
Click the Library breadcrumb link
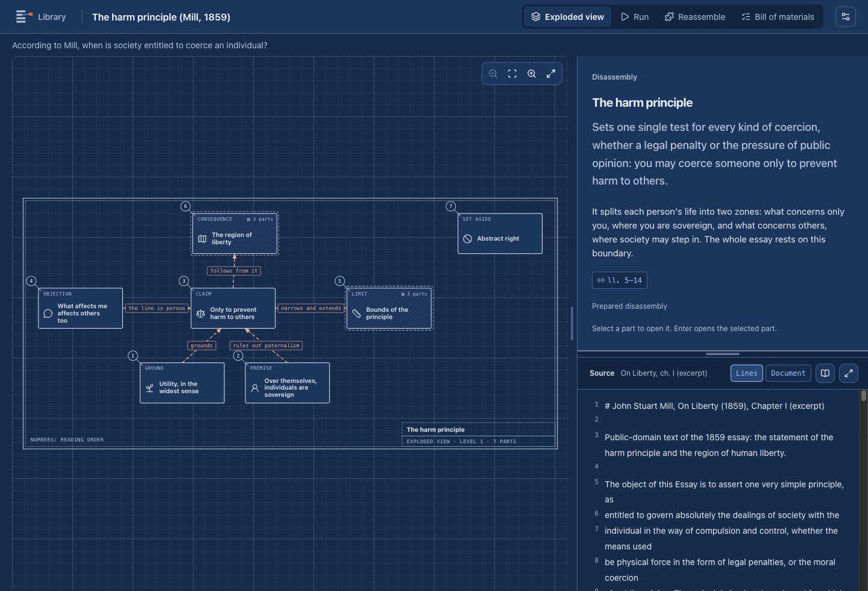tap(52, 17)
